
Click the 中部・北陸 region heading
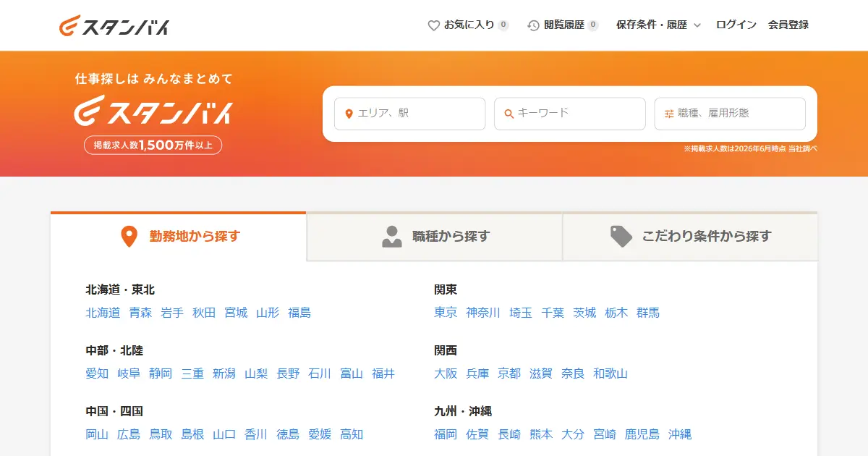click(114, 350)
